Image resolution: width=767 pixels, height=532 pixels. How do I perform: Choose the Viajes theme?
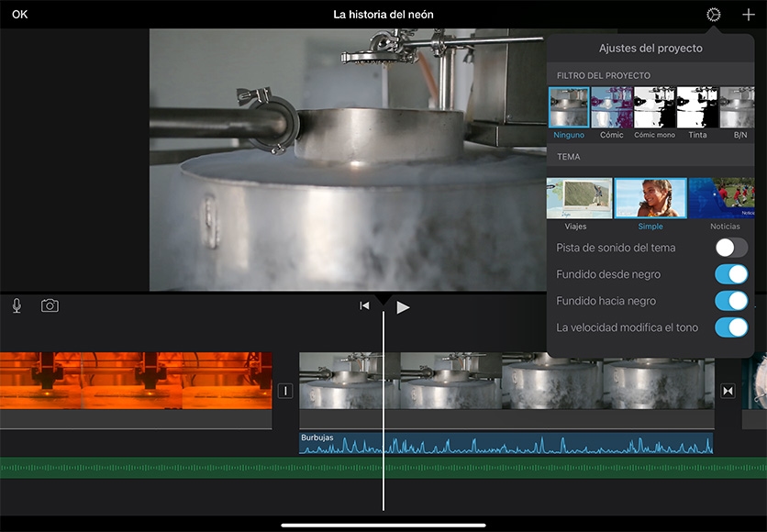[x=579, y=198]
